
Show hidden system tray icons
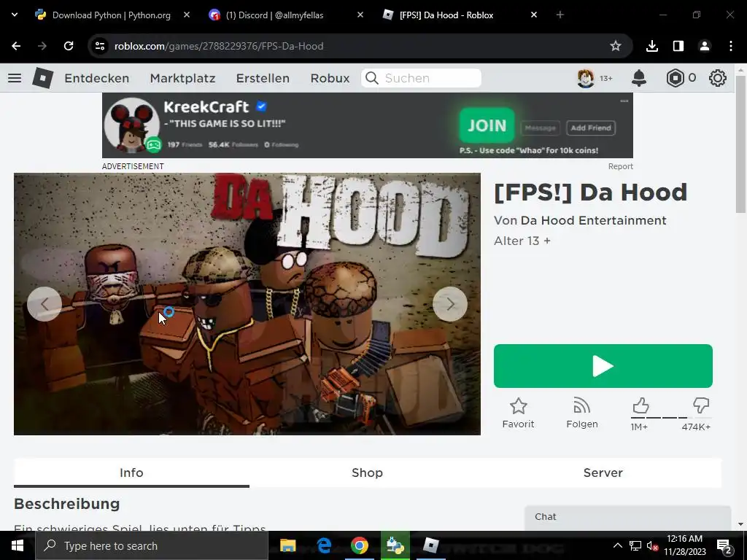click(617, 545)
